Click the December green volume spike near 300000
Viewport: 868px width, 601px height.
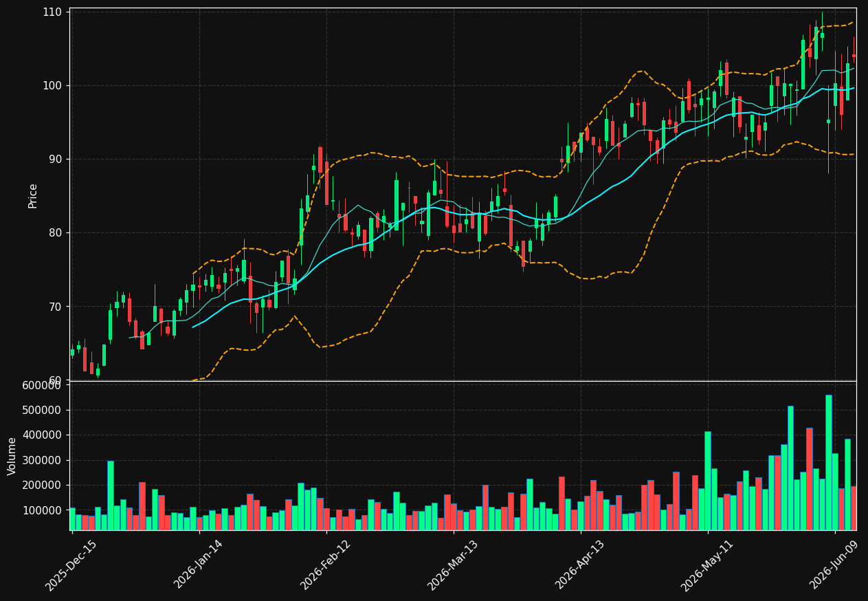coord(110,496)
